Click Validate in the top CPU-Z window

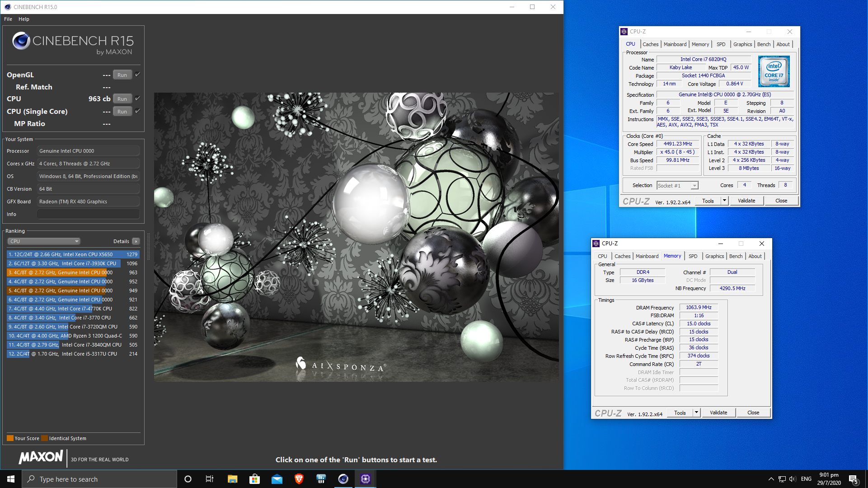(x=746, y=201)
